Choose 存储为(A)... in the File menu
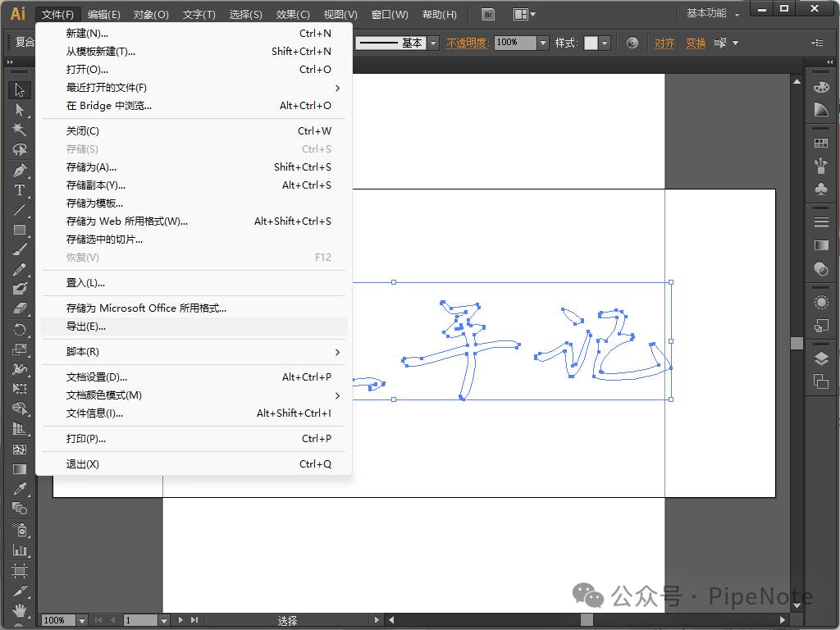This screenshot has height=630, width=840. click(x=194, y=167)
